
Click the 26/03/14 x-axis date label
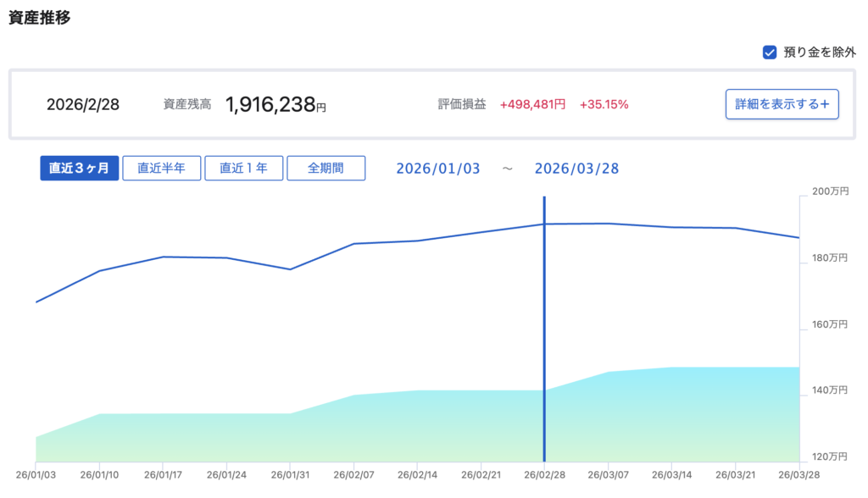(x=672, y=474)
